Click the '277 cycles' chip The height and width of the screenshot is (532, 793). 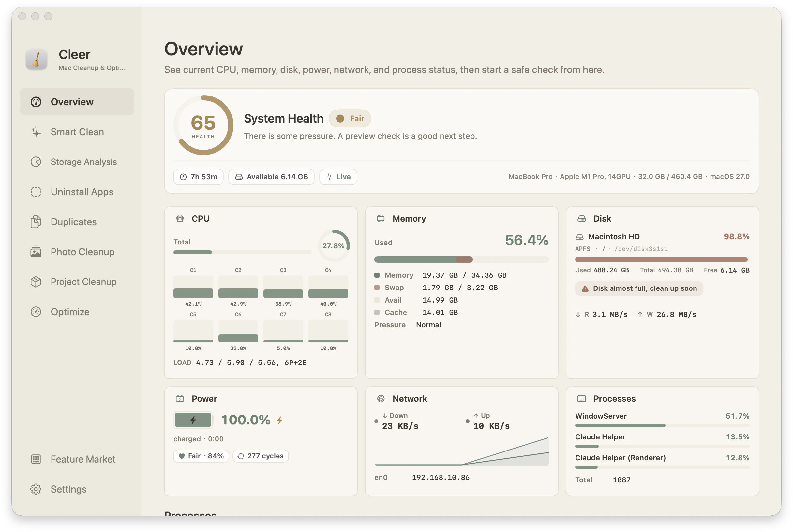[x=261, y=456]
